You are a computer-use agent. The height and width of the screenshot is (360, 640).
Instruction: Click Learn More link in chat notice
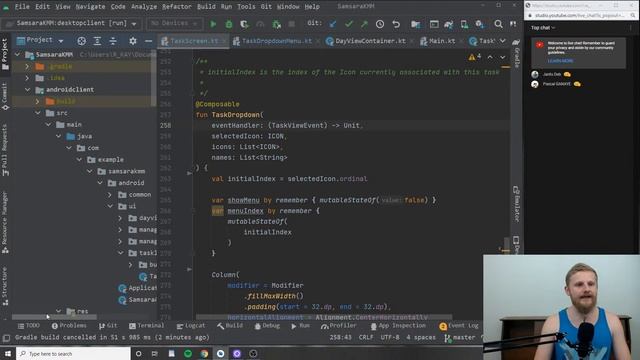pyautogui.click(x=560, y=61)
